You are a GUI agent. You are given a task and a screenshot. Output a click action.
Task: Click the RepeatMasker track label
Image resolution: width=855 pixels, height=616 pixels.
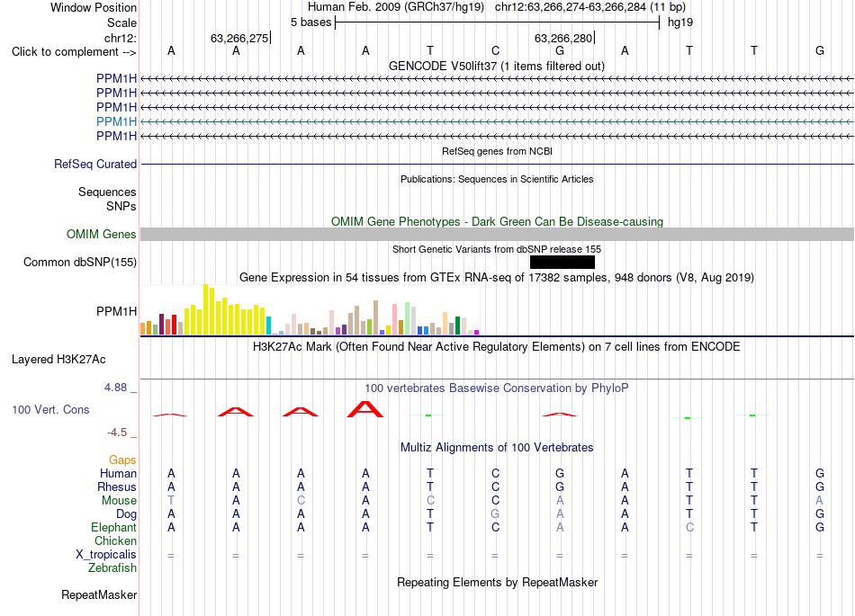coord(99,594)
